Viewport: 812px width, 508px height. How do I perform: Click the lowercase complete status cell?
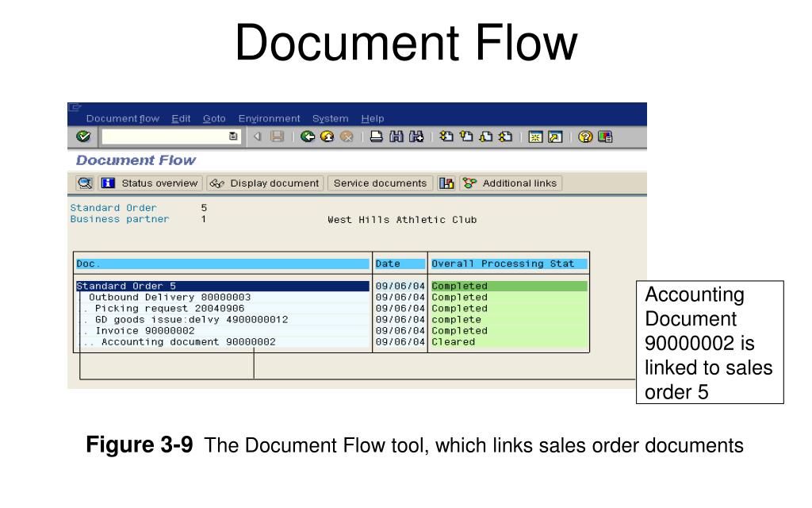[509, 320]
